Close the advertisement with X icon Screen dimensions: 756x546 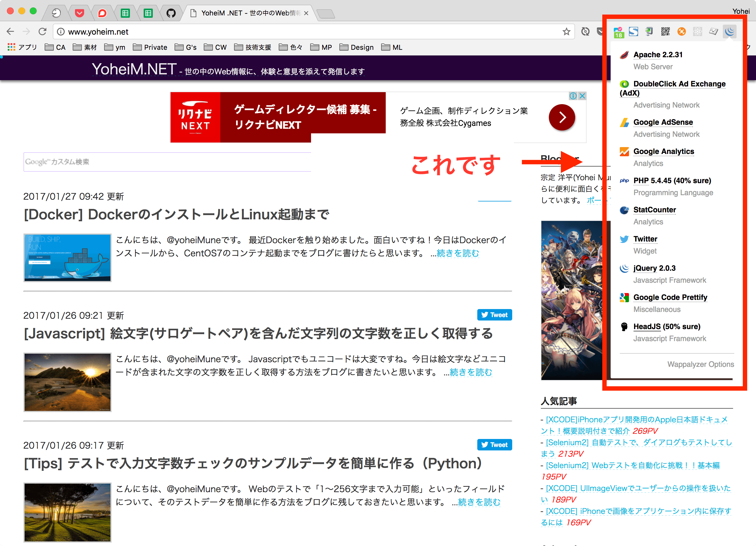point(582,96)
